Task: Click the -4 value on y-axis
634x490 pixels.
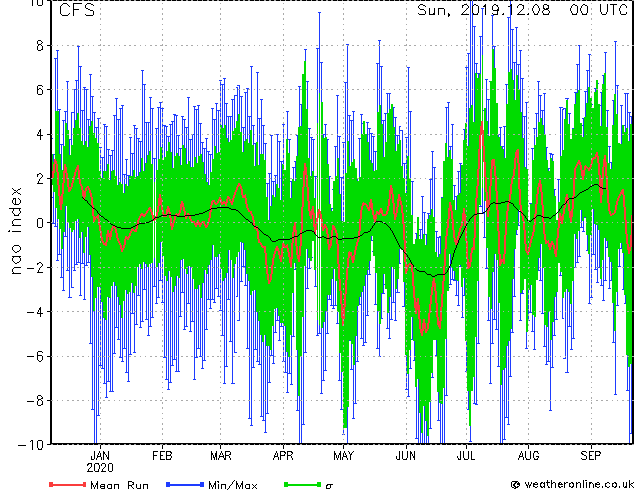Action: tap(35, 312)
